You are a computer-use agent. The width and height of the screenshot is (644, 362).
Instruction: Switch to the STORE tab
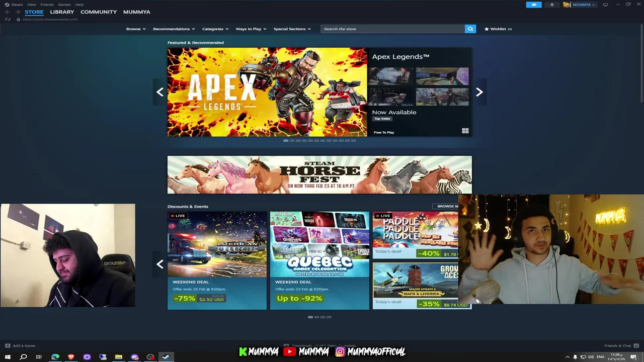(34, 12)
